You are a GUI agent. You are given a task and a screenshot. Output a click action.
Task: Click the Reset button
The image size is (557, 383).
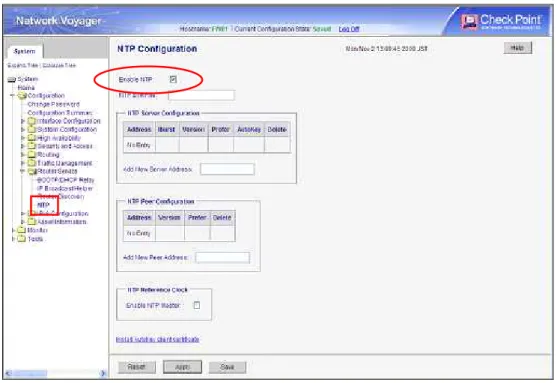click(x=136, y=367)
